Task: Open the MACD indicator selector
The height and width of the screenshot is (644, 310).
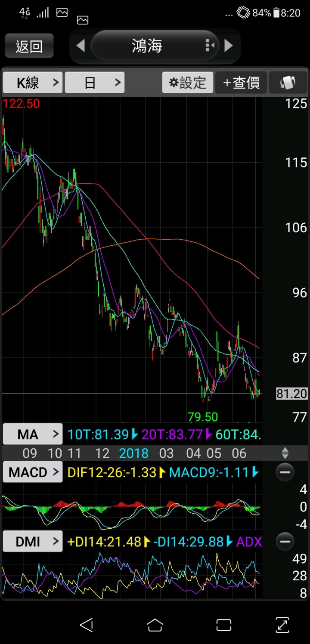Action: pyautogui.click(x=33, y=472)
